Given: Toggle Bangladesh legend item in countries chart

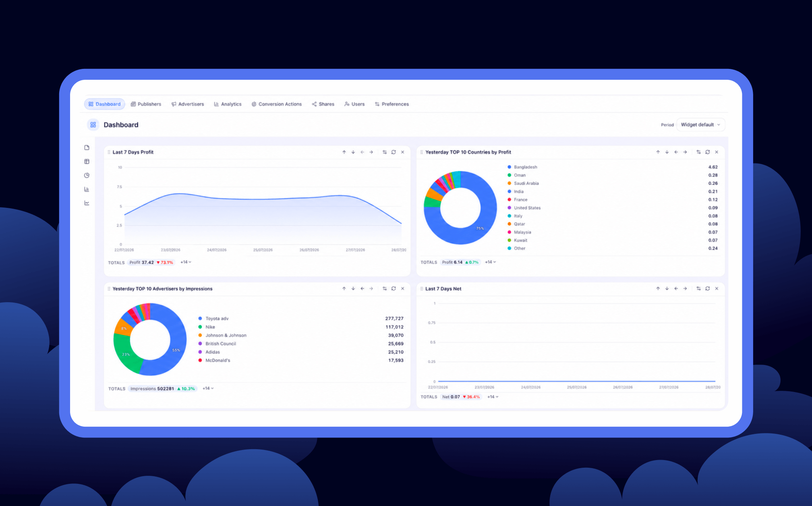Looking at the screenshot, I should 522,167.
